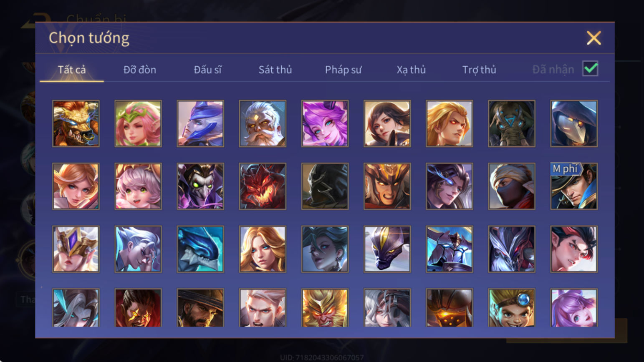Viewport: 644px width, 362px height.
Task: Switch to the Đỡ đòn tab
Action: (x=140, y=70)
